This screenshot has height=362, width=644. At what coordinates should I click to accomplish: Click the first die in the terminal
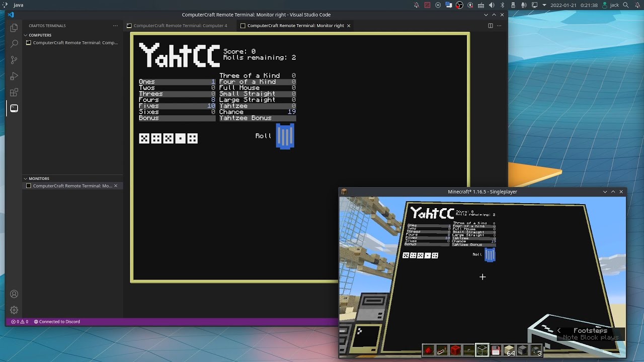click(x=144, y=138)
